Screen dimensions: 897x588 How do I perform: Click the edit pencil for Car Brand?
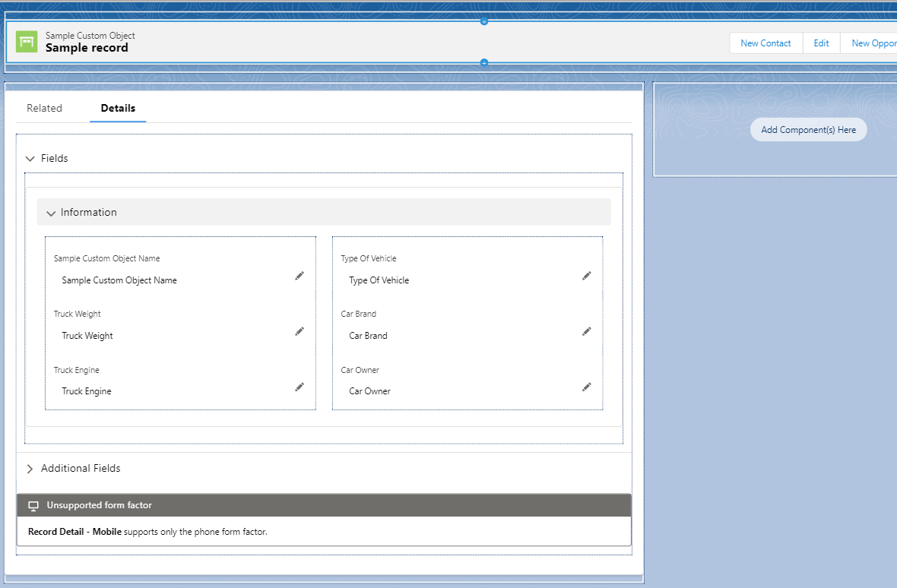(586, 331)
